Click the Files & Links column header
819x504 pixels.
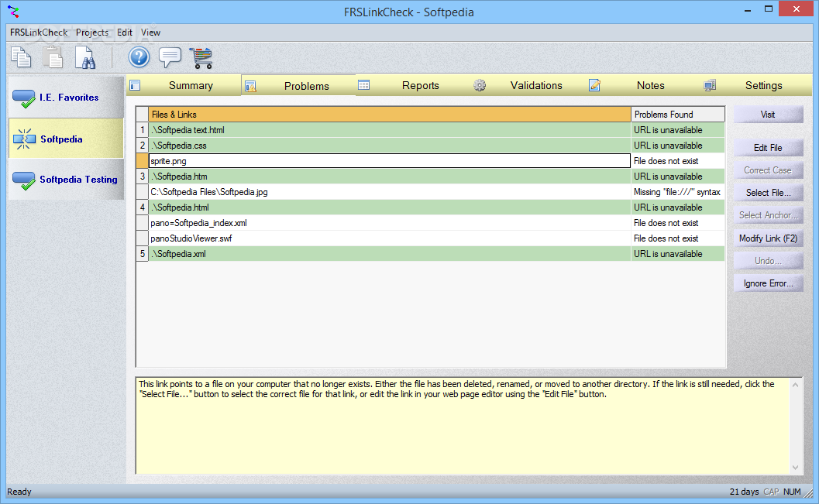click(x=390, y=115)
